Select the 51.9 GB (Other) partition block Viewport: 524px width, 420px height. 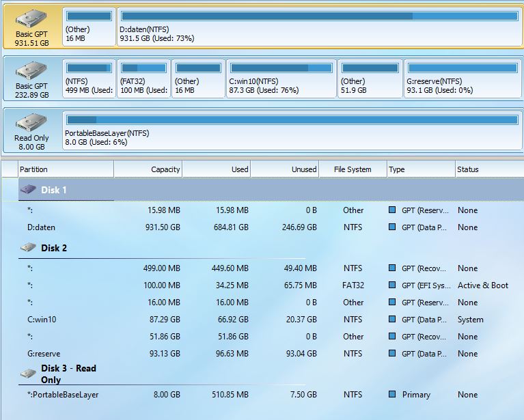click(370, 79)
